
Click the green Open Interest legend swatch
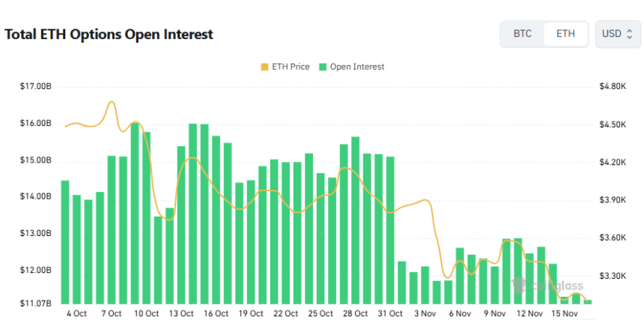pyautogui.click(x=323, y=67)
